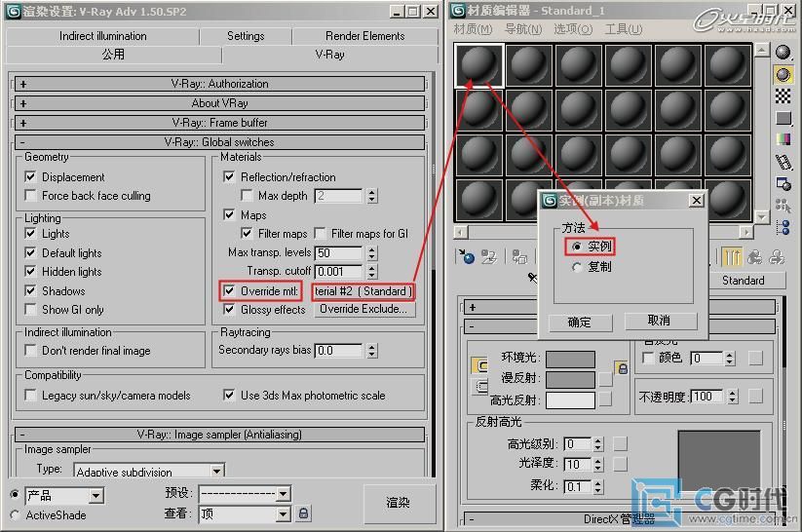Click the Material #2 (Standard) override button
This screenshot has width=802, height=532.
click(363, 291)
